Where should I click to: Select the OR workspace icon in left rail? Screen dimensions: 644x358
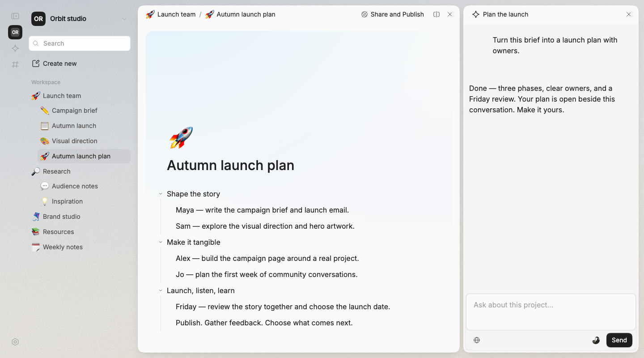point(15,32)
